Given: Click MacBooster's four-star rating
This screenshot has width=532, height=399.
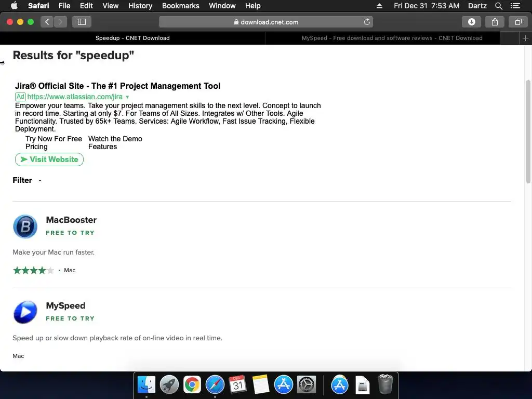Looking at the screenshot, I should point(33,270).
